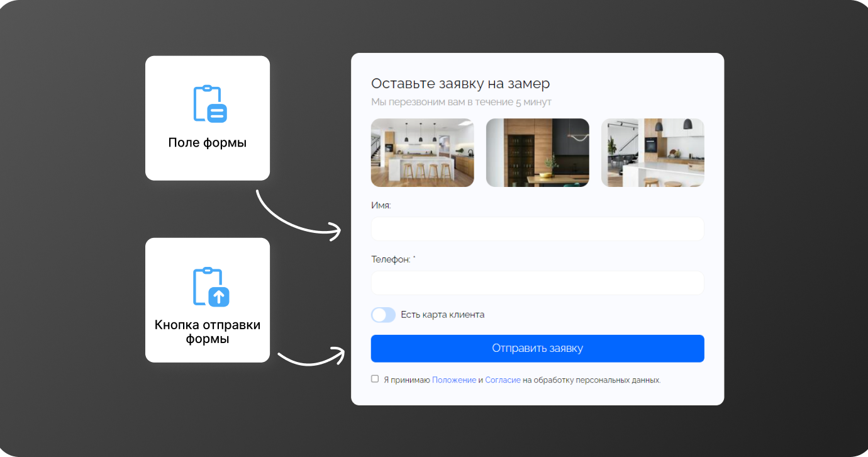
Task: Focus the 'Имя' input field
Action: [537, 228]
